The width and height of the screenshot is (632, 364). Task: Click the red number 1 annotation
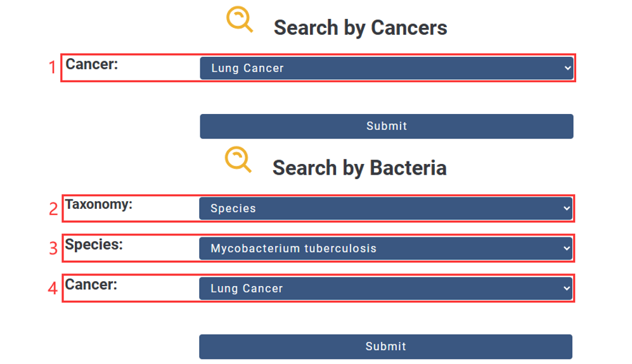(53, 68)
